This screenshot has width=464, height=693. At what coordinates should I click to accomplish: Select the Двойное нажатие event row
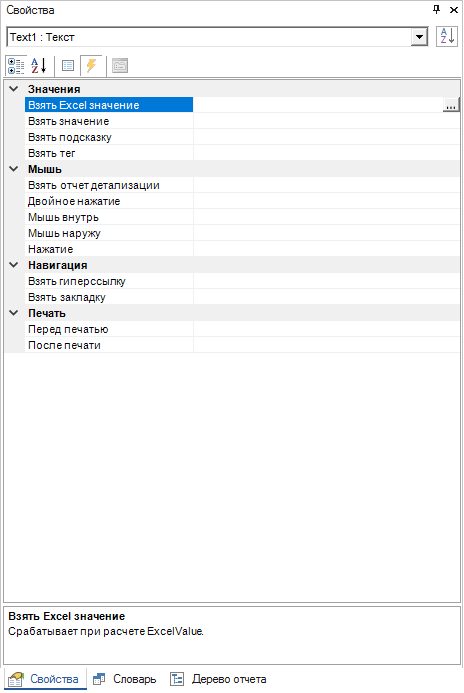tap(109, 201)
